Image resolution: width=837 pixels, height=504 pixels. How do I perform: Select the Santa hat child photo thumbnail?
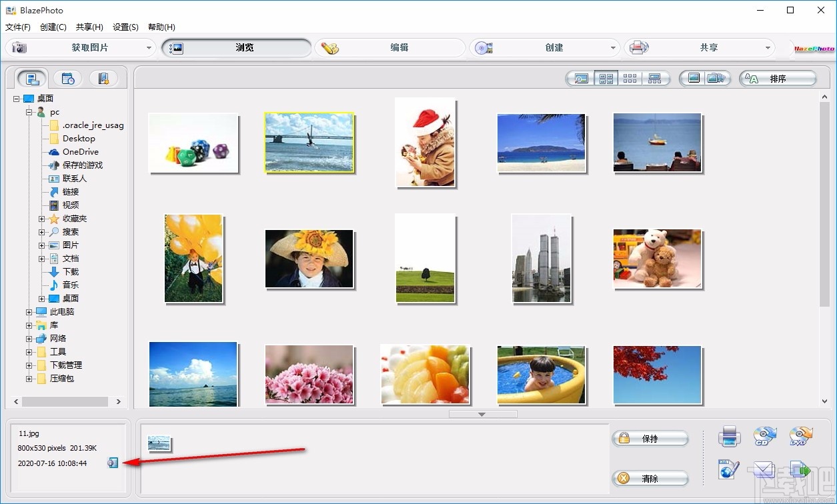[425, 142]
